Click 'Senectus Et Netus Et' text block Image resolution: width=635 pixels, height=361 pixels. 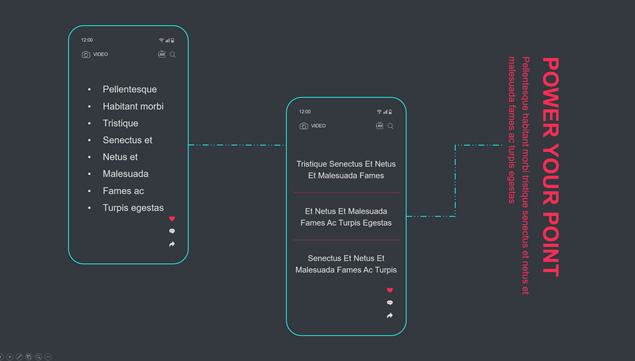(x=346, y=264)
